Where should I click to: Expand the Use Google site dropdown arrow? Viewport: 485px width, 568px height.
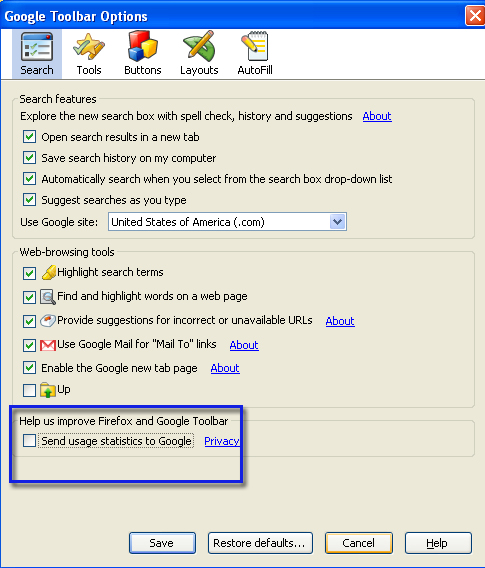click(x=338, y=222)
